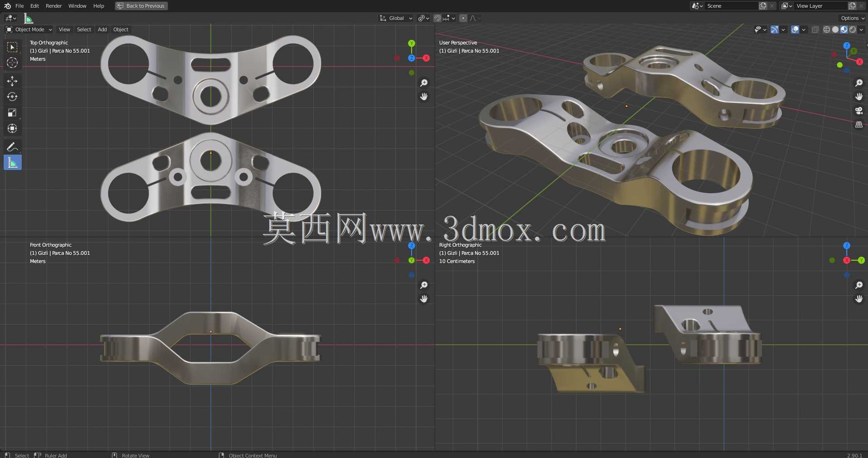Expand gizmo options dropdown arrow
868x458 pixels.
(783, 29)
